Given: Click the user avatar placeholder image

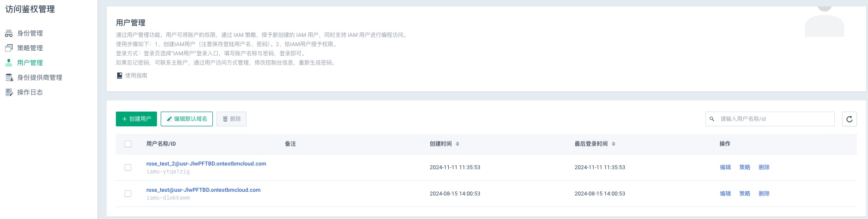Looking at the screenshot, I should [824, 22].
